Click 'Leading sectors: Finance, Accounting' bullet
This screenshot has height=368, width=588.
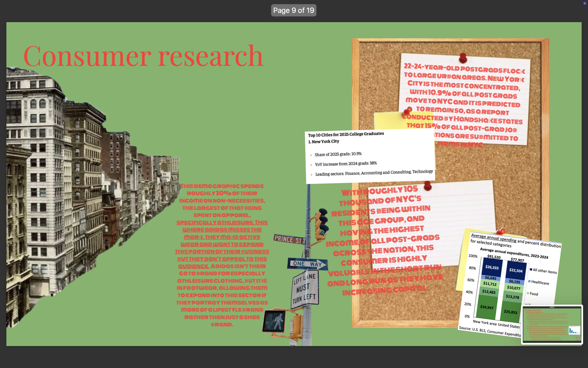coord(374,173)
